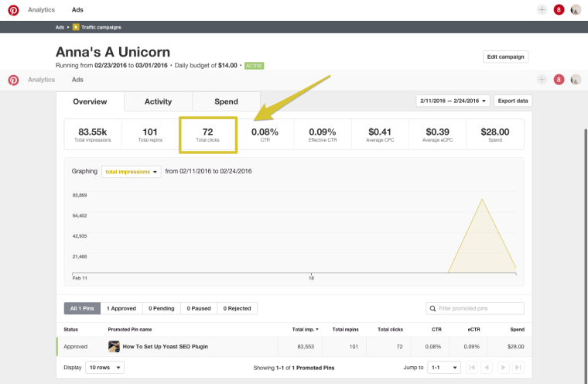Click in the Filter promoted pins field
Viewport: 588px width, 384px height.
[x=475, y=309]
